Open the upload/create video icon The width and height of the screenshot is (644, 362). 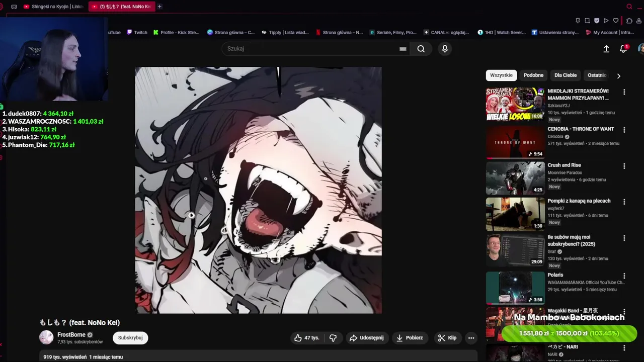coord(606,49)
